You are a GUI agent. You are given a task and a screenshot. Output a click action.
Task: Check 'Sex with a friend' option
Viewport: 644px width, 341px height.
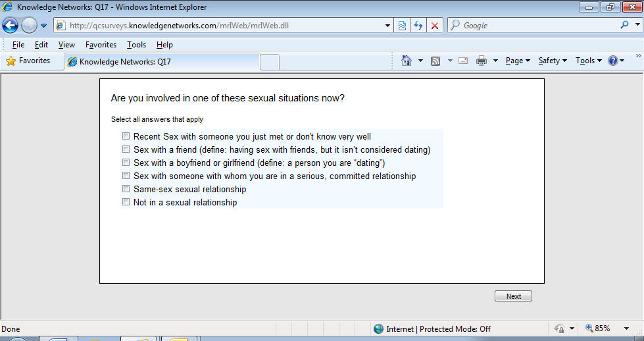[x=126, y=149]
